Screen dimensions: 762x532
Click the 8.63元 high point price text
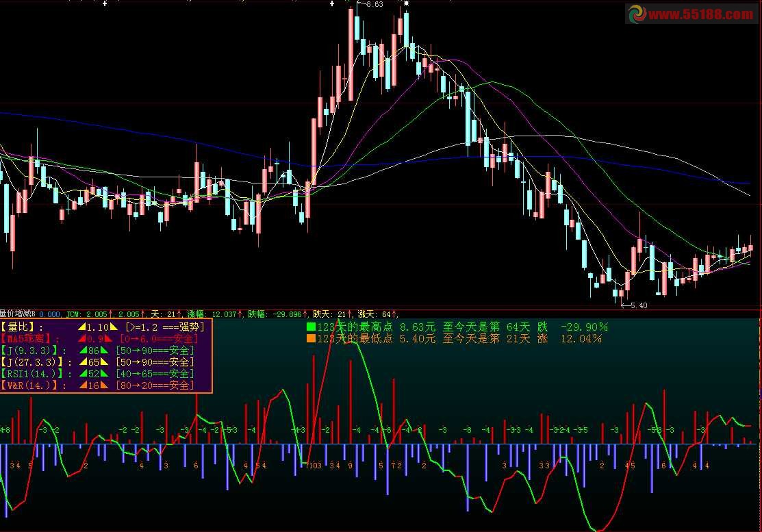[x=418, y=327]
